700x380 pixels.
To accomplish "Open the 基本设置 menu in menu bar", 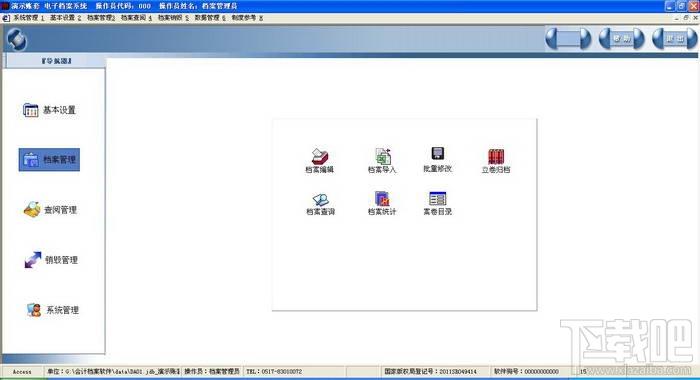I will point(65,18).
